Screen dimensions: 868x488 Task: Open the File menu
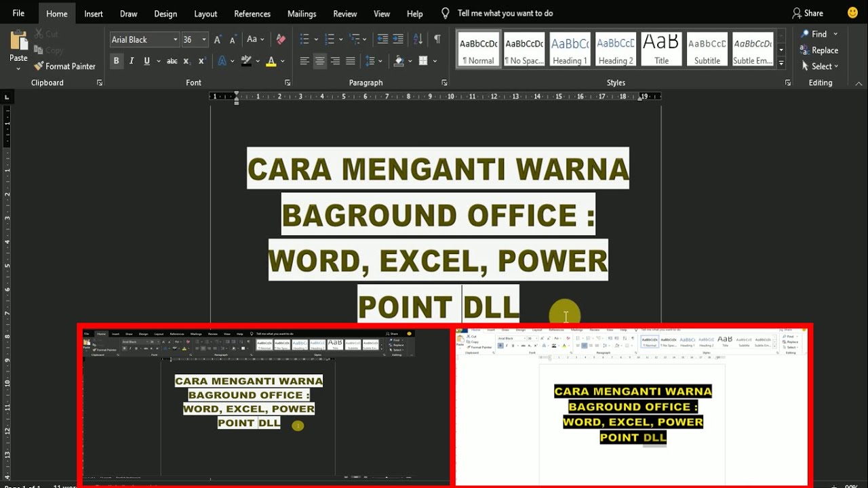(x=18, y=13)
